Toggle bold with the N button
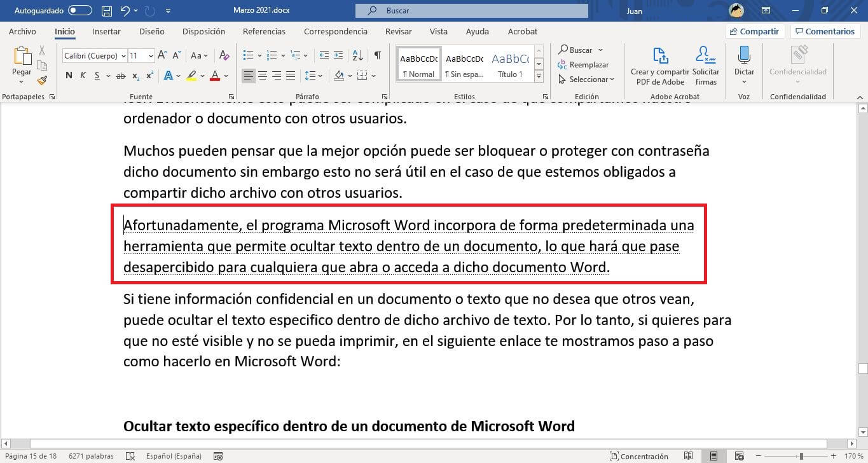The height and width of the screenshot is (463, 868). coord(69,76)
